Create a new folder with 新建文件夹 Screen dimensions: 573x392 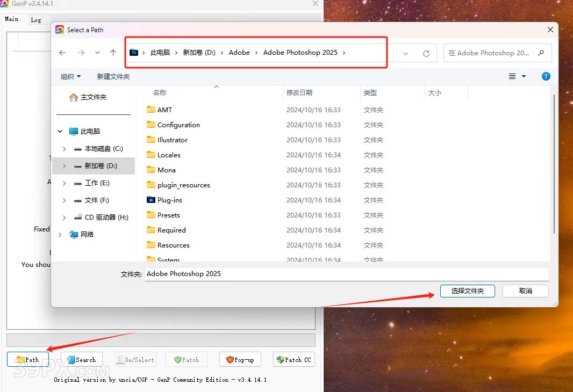point(113,77)
